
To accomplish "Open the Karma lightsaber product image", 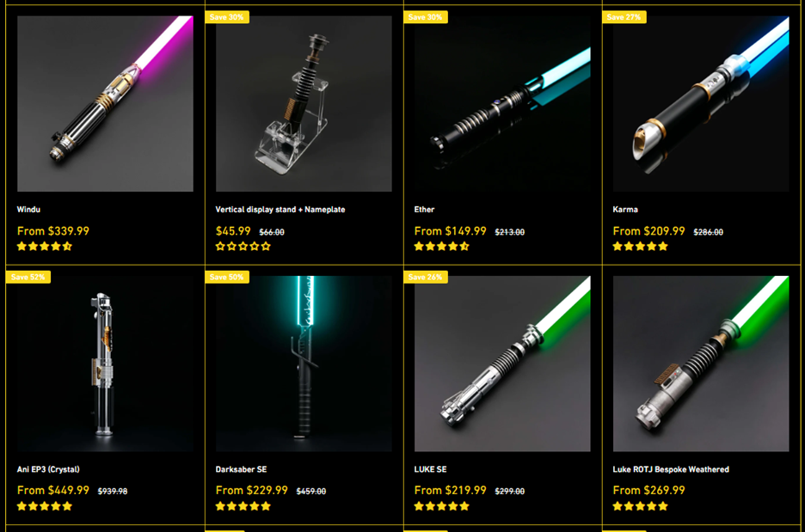I will pos(701,104).
